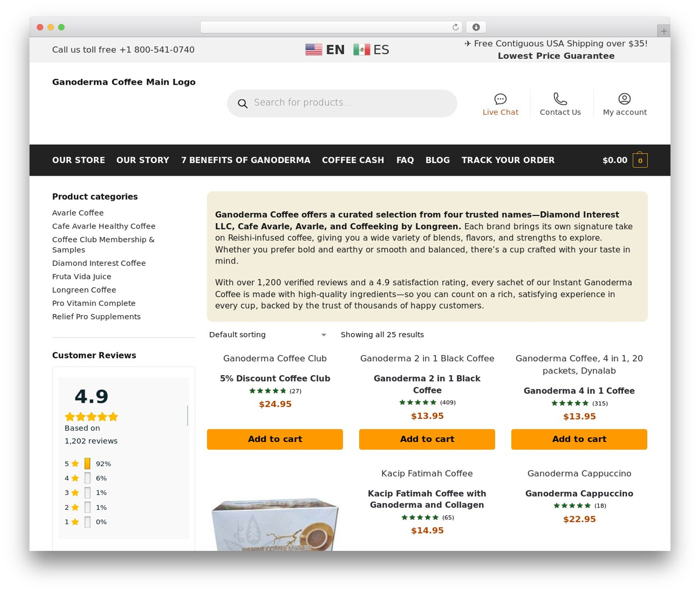Browse Relief Pro Supplements category

(96, 317)
